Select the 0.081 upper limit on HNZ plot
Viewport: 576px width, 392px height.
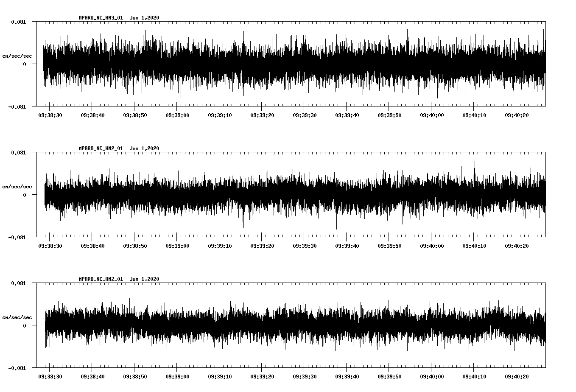(x=18, y=283)
